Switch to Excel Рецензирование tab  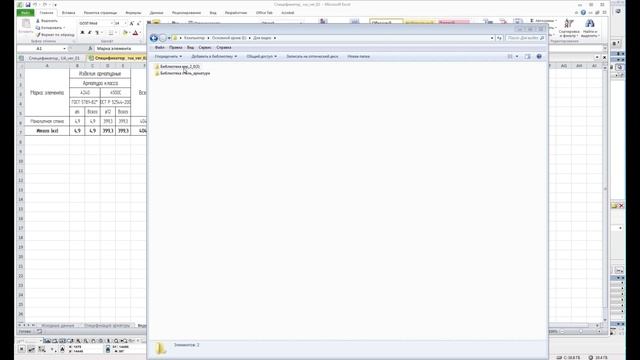187,13
